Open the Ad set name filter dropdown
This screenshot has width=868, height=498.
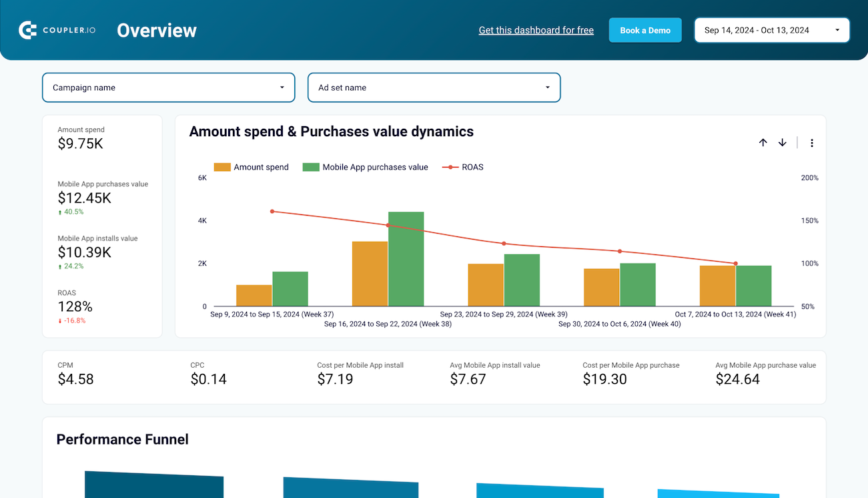pos(434,87)
